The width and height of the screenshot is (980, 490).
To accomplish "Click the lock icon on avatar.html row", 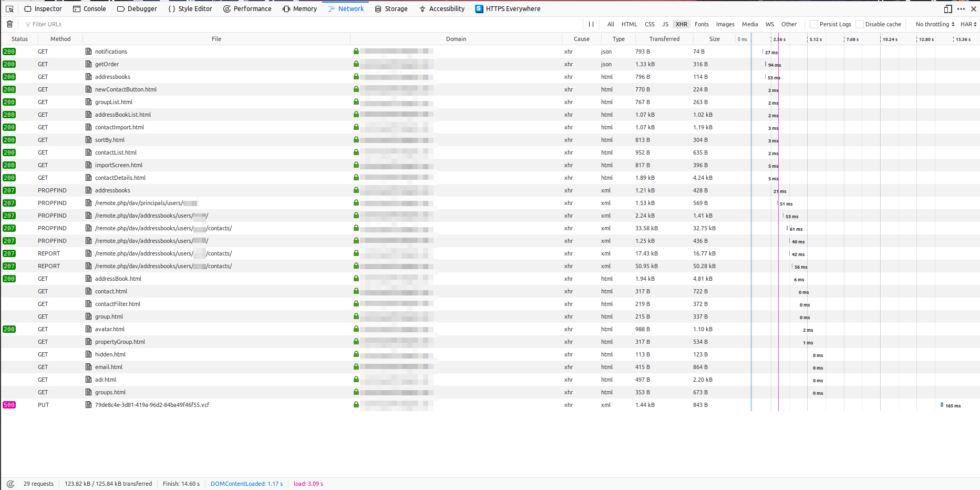I will click(x=356, y=329).
